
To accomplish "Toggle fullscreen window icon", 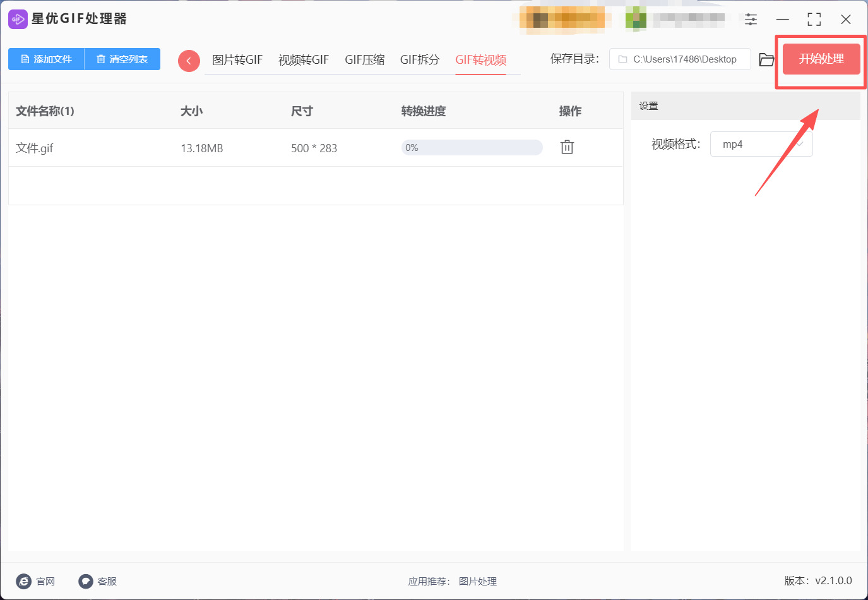I will point(814,19).
